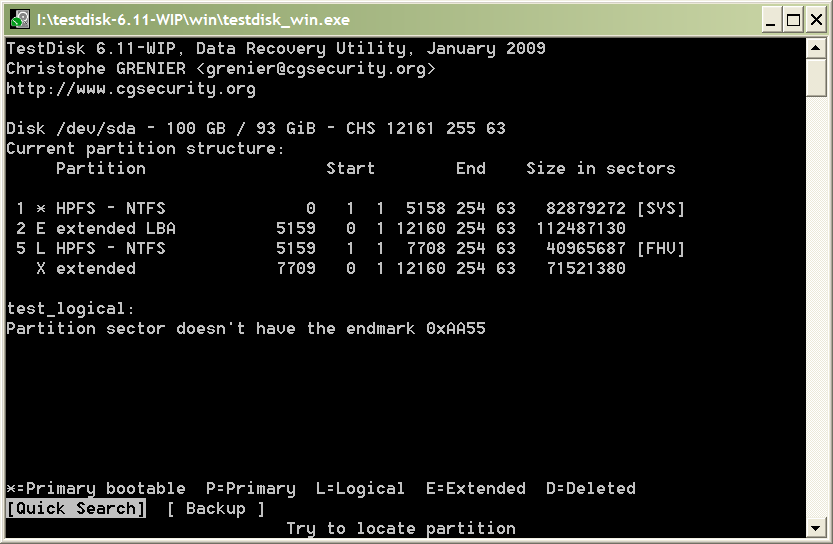This screenshot has width=833, height=544.
Task: Click the http://www.cgsecurity.org URL text
Action: (131, 89)
